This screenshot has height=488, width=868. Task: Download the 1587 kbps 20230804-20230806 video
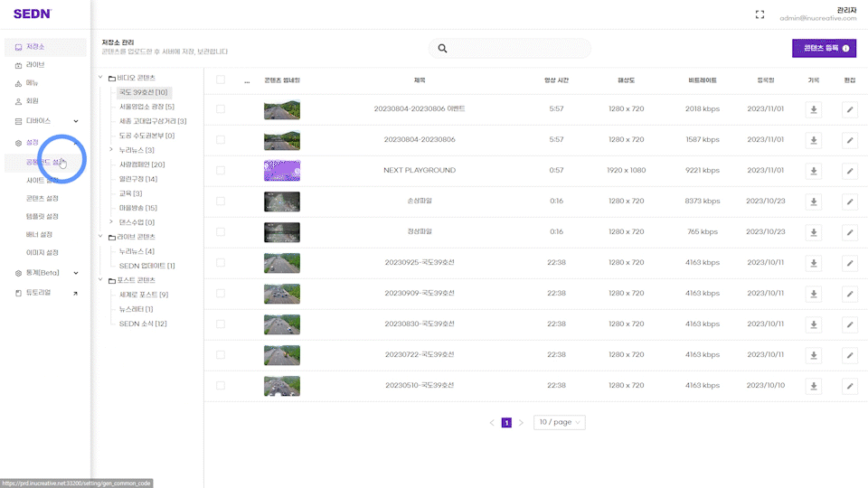(813, 140)
